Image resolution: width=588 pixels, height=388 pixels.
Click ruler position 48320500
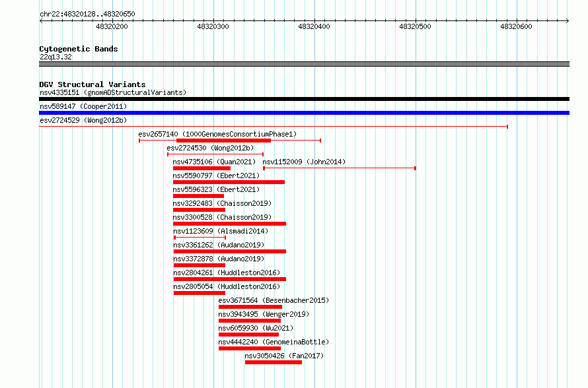tap(415, 26)
